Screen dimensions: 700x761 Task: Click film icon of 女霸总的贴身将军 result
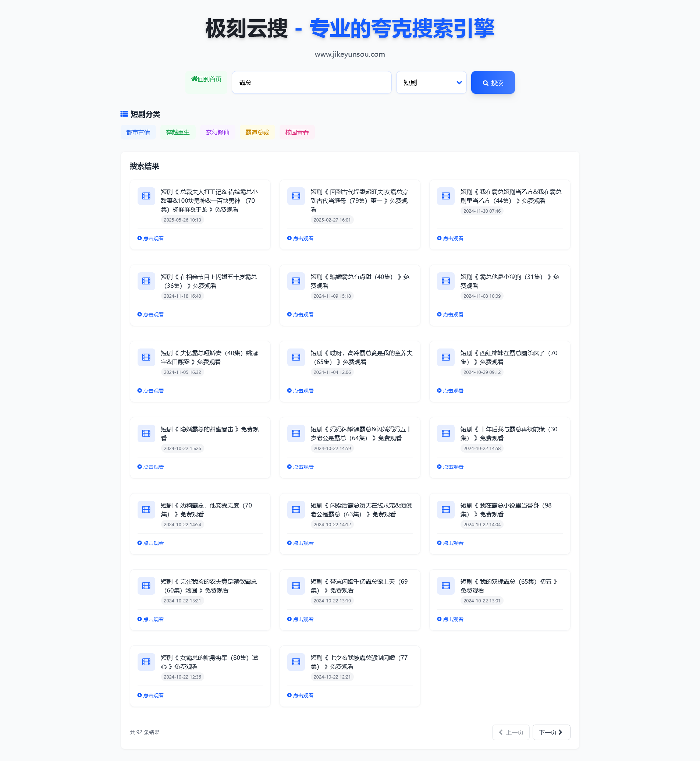click(146, 662)
